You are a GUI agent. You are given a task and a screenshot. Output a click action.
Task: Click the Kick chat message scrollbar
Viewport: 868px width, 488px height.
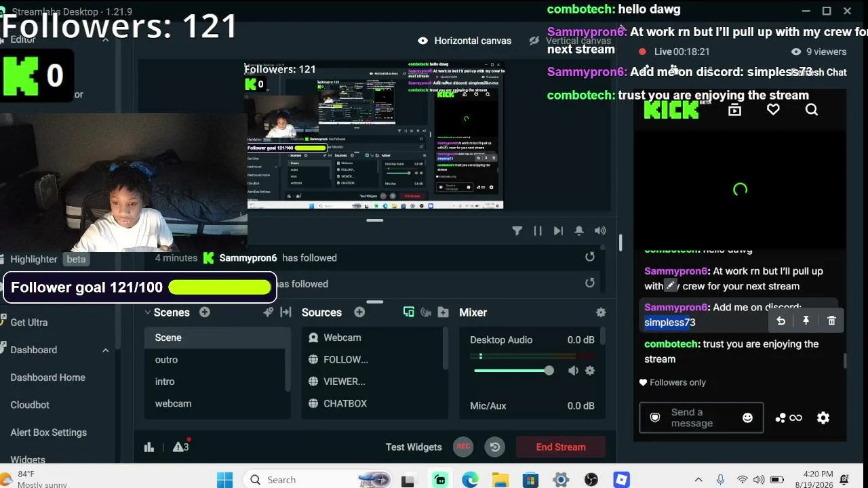click(845, 361)
